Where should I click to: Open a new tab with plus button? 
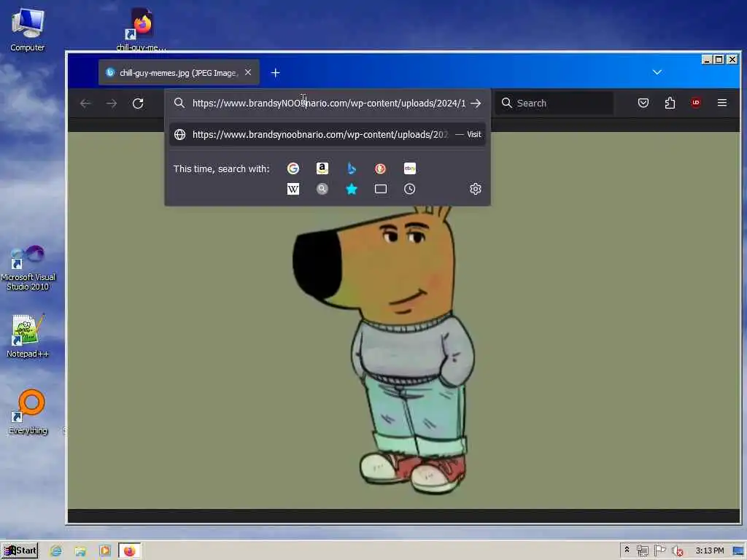coord(275,73)
